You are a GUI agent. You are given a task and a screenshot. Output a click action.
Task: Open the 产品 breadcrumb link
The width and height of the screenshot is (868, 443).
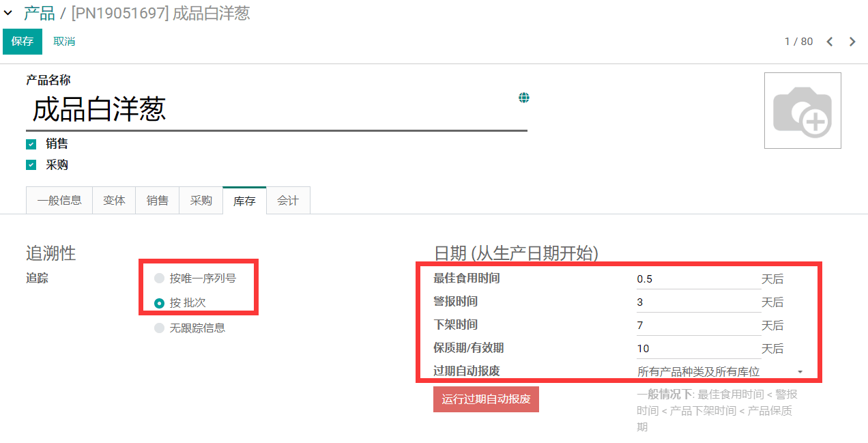point(39,13)
